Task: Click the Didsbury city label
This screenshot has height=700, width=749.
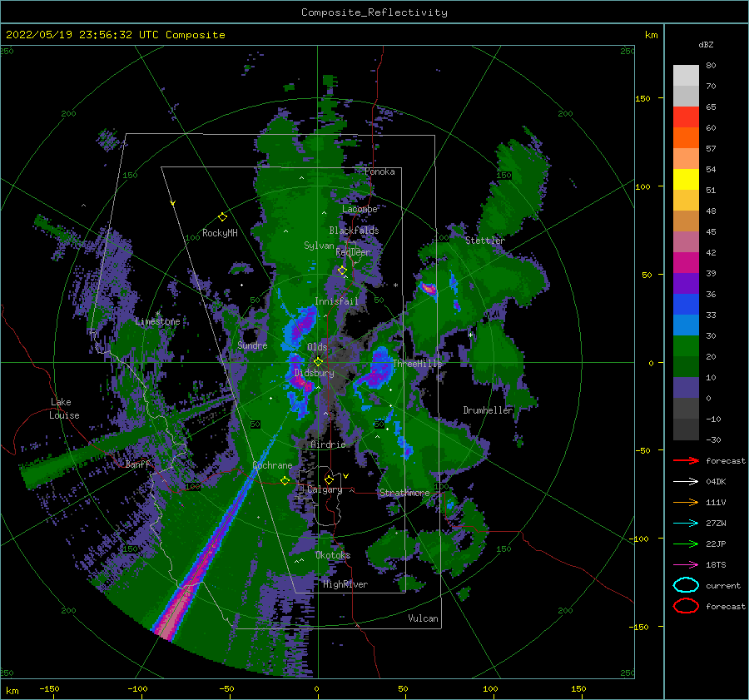Action: (x=314, y=373)
